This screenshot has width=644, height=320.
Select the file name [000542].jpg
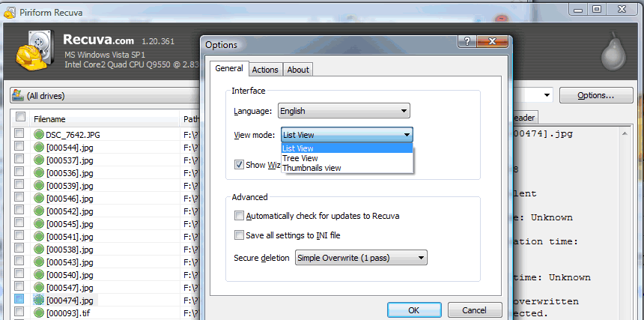click(70, 211)
